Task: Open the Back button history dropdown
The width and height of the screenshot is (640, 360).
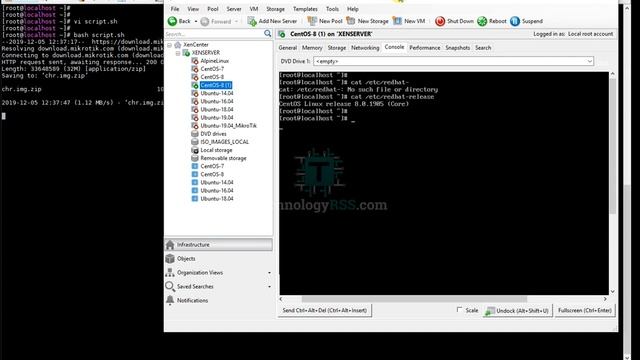Action: tap(196, 21)
